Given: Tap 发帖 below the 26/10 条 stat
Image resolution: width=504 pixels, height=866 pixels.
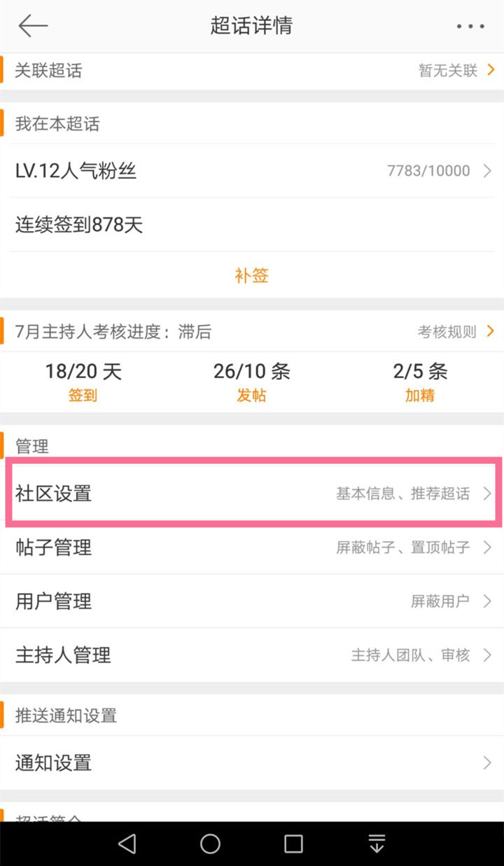Looking at the screenshot, I should [x=251, y=394].
